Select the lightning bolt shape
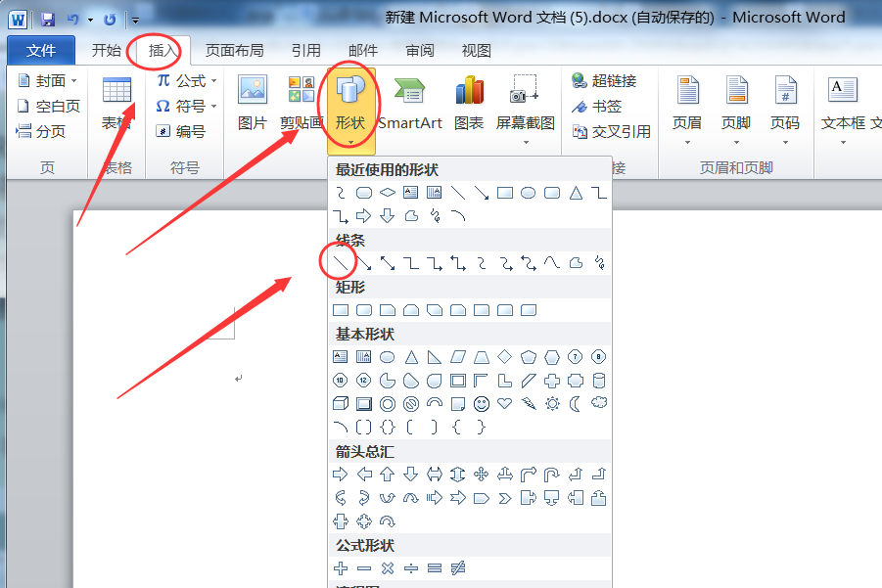Viewport: 882px width, 588px height. pyautogui.click(x=529, y=403)
